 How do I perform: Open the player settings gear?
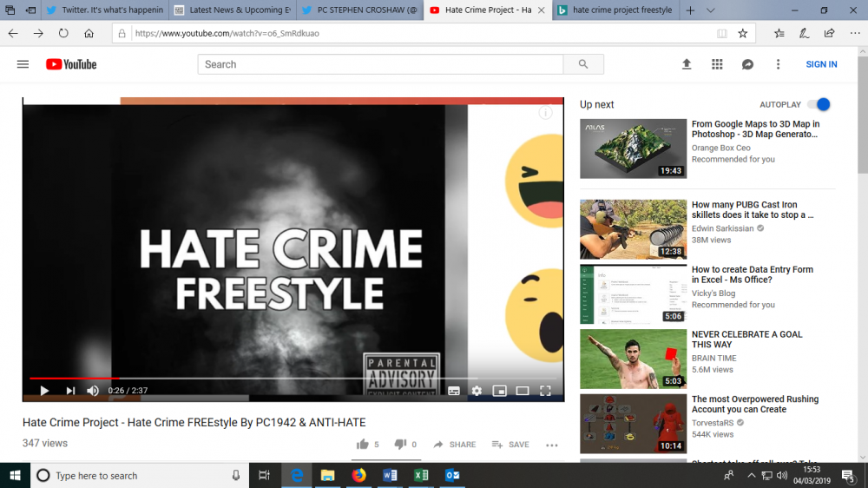(477, 391)
